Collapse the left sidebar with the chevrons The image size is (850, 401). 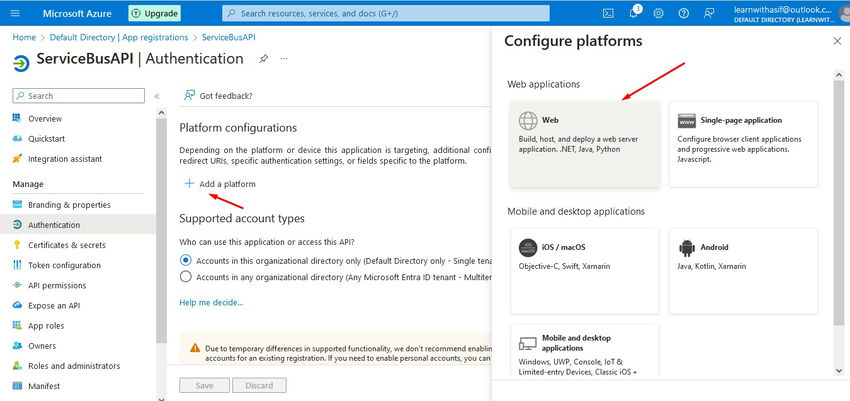(157, 96)
